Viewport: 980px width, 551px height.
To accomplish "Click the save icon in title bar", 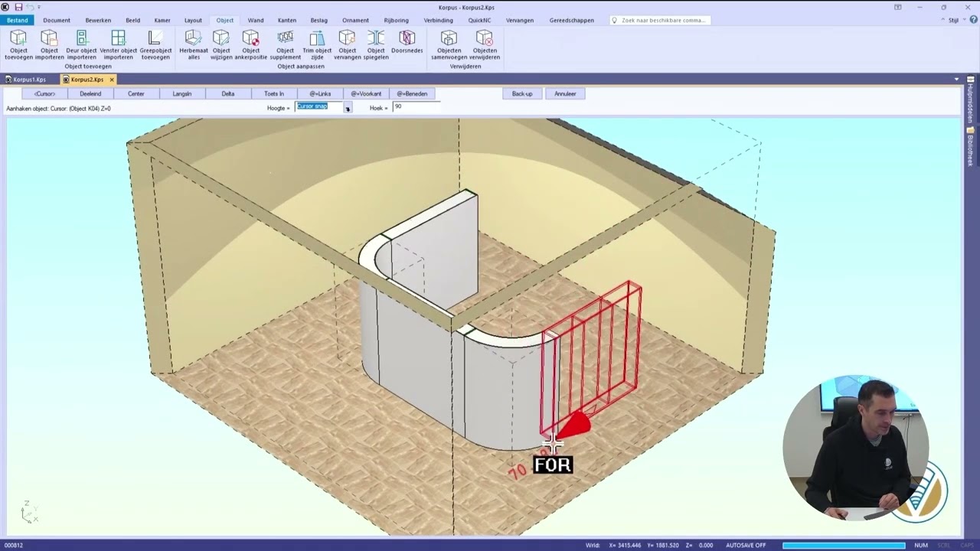I will 18,7.
